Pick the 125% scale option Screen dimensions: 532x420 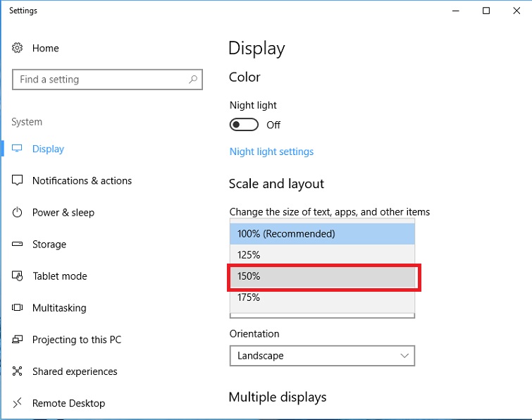click(322, 254)
